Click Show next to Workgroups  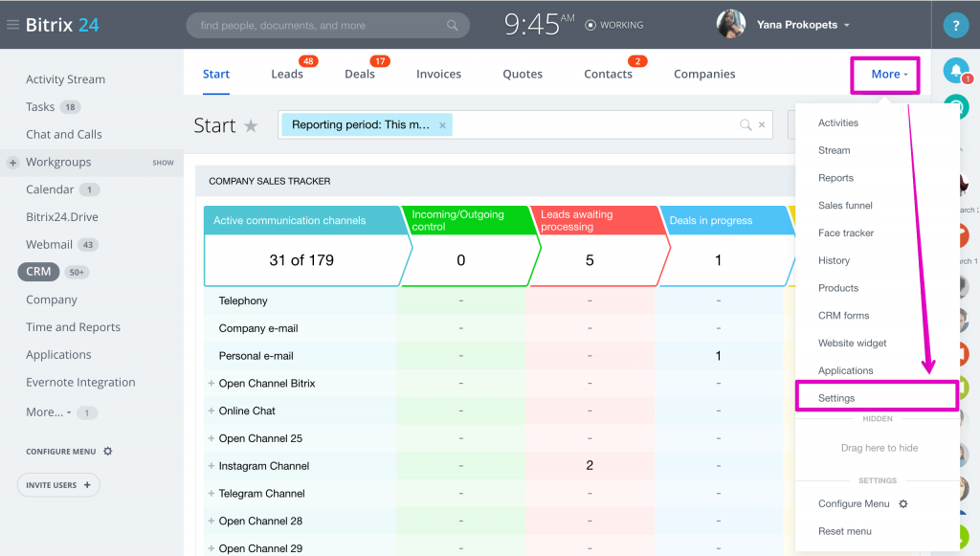coord(163,163)
